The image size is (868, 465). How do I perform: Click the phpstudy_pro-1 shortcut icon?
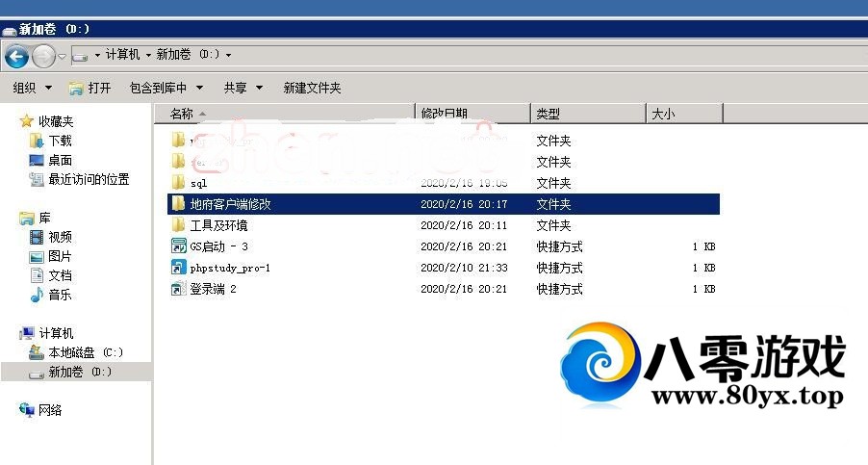click(x=178, y=268)
